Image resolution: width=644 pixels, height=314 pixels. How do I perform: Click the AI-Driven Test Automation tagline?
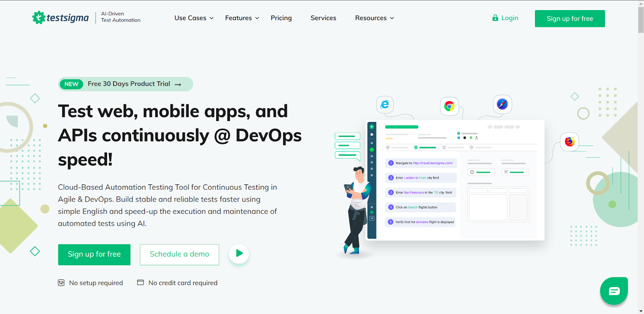tap(121, 17)
